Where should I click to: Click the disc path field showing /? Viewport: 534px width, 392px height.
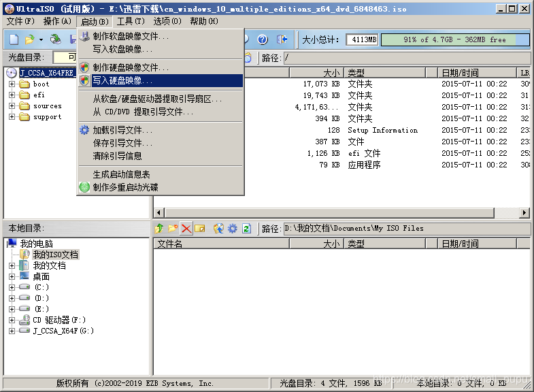[x=407, y=58]
